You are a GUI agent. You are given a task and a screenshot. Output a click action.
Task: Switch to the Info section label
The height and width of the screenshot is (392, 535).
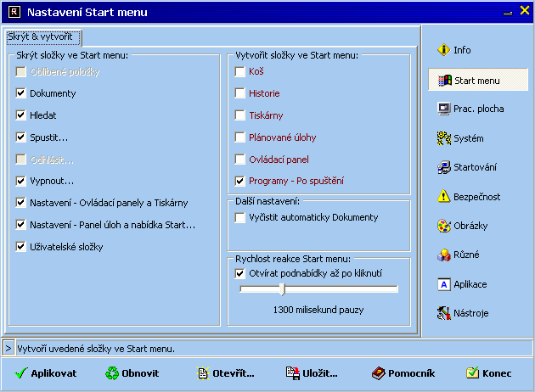point(462,50)
